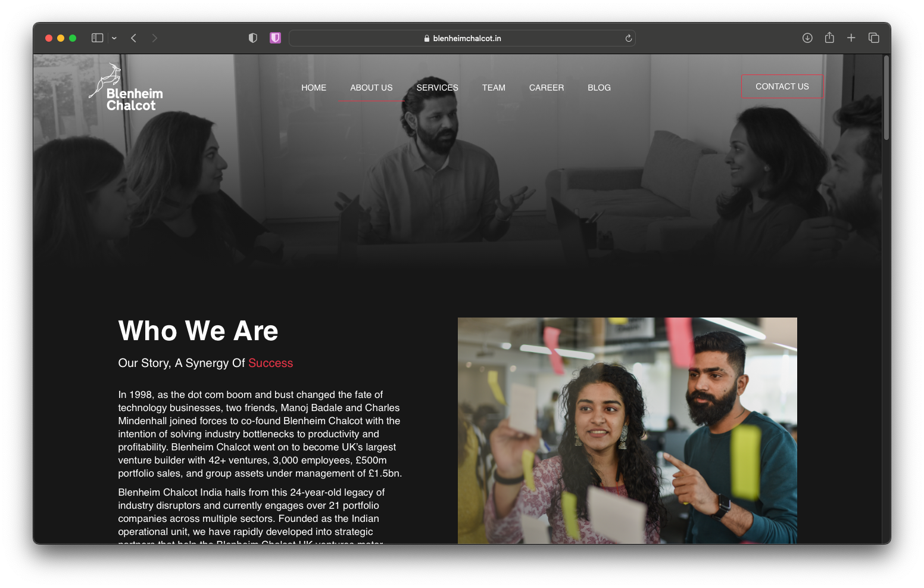Open the ABOUT US page
This screenshot has width=924, height=588.
[x=372, y=88]
